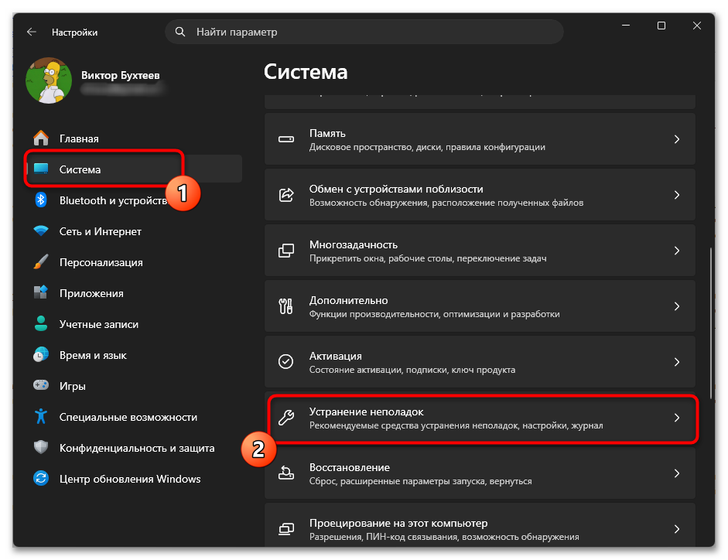Click text 'Прикрепить окна, рабочие столы, переключение задач'
The width and height of the screenshot is (728, 560).
[428, 258]
